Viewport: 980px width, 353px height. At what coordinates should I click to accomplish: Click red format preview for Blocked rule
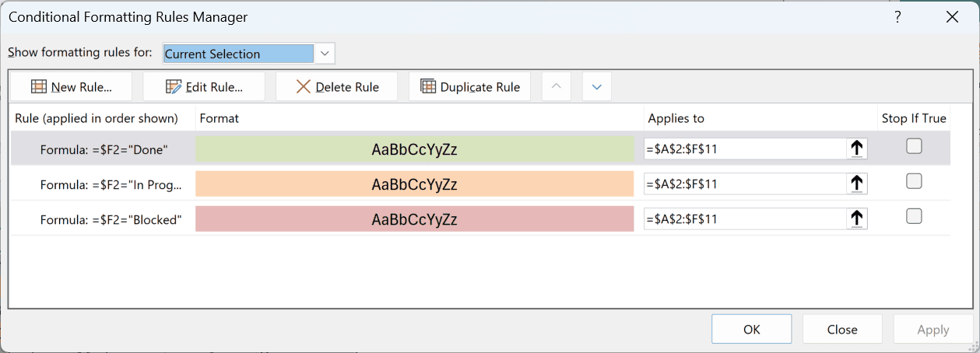coord(415,219)
